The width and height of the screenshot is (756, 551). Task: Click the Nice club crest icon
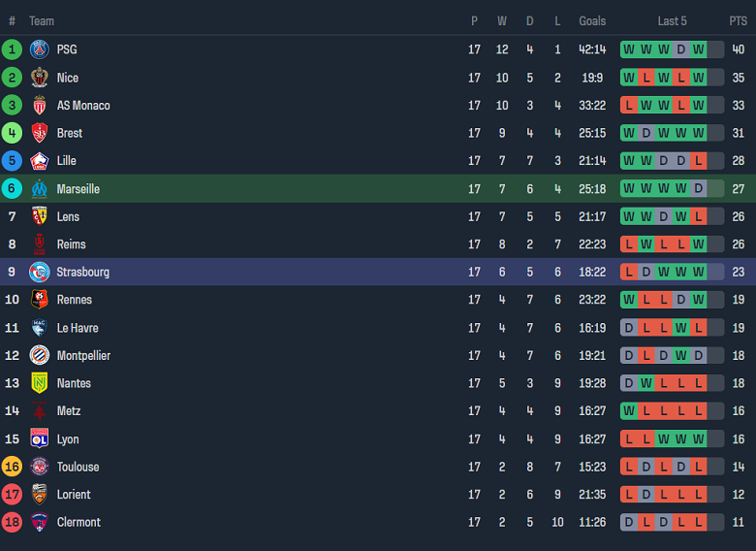tap(39, 78)
